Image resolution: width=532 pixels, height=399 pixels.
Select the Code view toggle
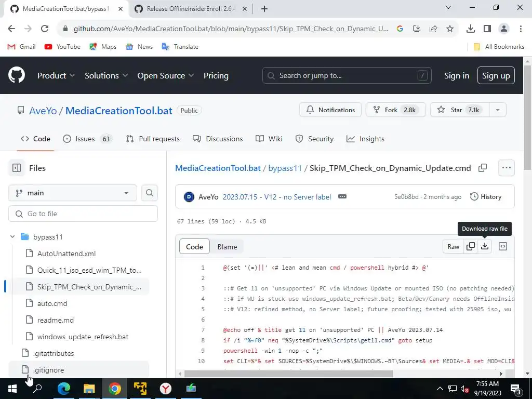click(194, 247)
